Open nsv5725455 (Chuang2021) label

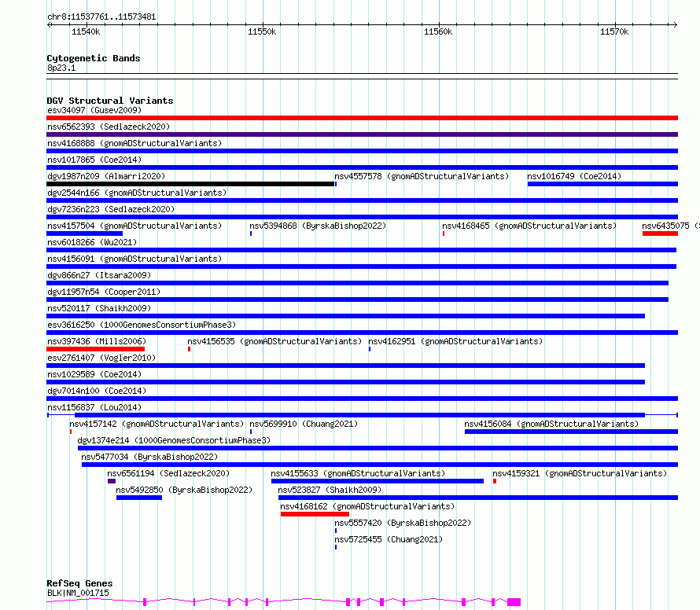tap(389, 539)
